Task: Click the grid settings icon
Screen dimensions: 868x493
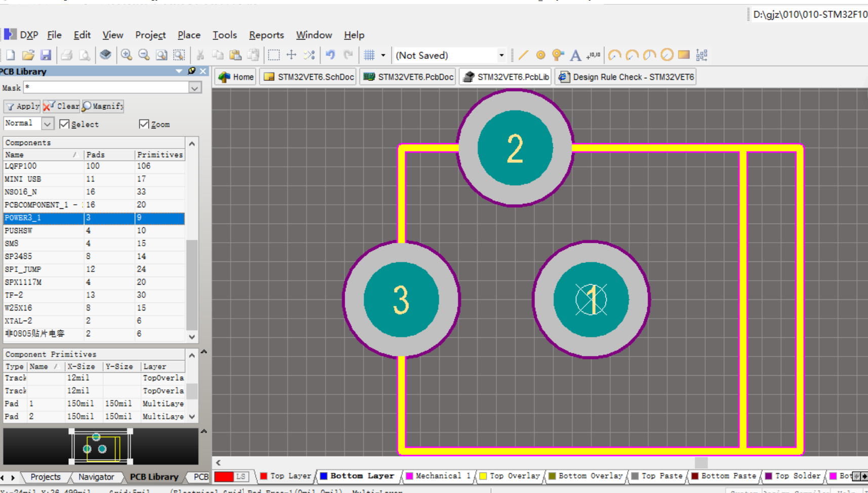Action: pyautogui.click(x=369, y=55)
